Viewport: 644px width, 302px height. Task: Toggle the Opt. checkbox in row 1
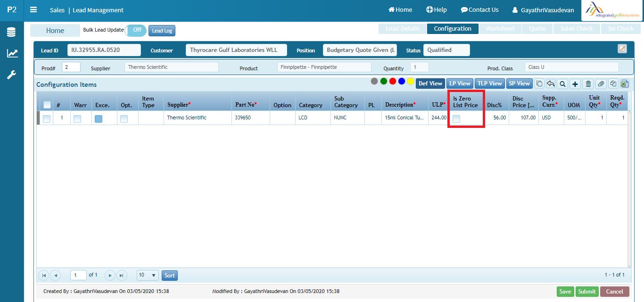click(124, 119)
